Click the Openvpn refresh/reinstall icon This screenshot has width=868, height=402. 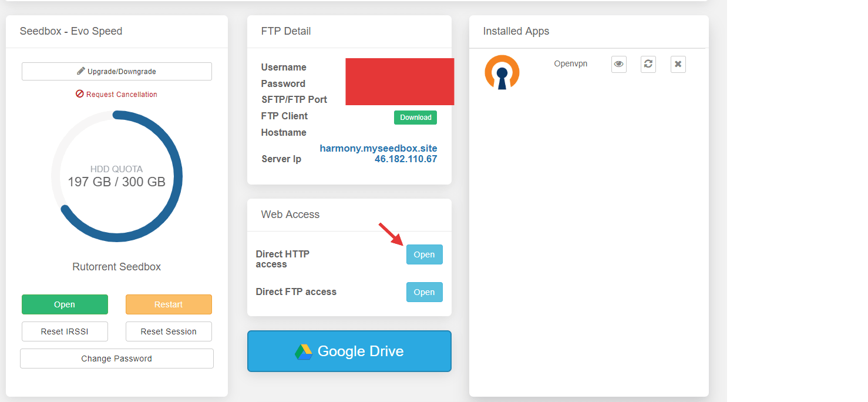(x=648, y=64)
